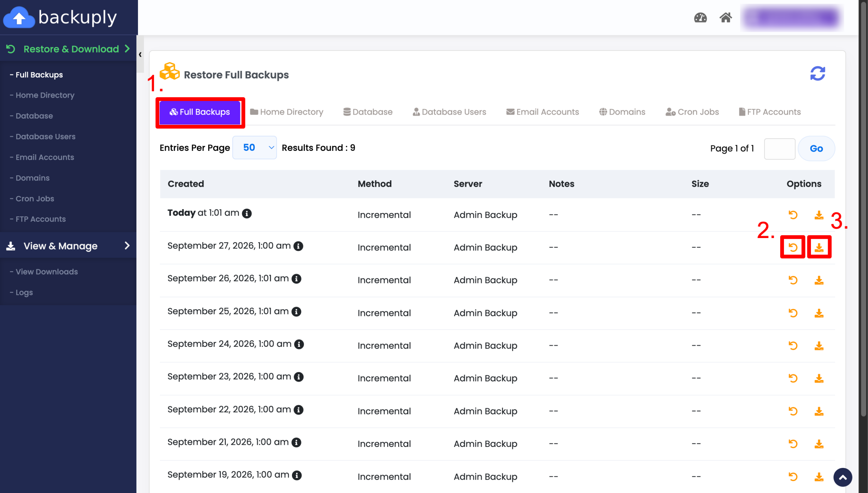Download the September 27, 2026 backup
This screenshot has height=493, width=868.
click(x=819, y=247)
